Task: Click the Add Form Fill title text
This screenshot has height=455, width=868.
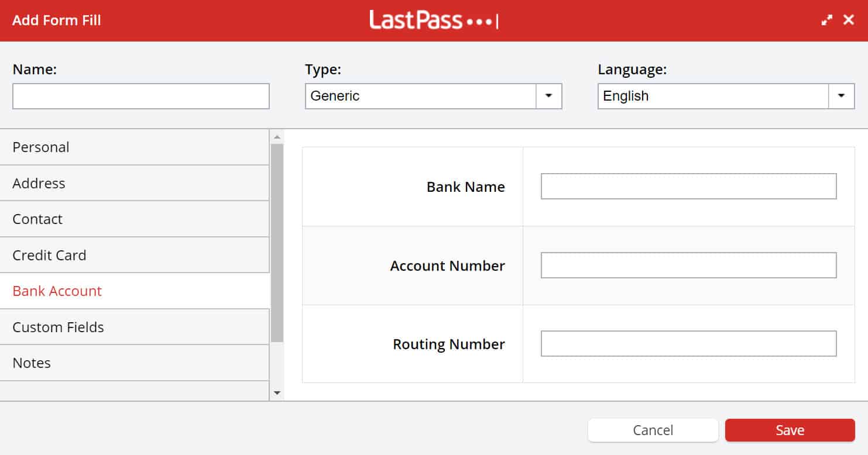Action: click(x=57, y=20)
